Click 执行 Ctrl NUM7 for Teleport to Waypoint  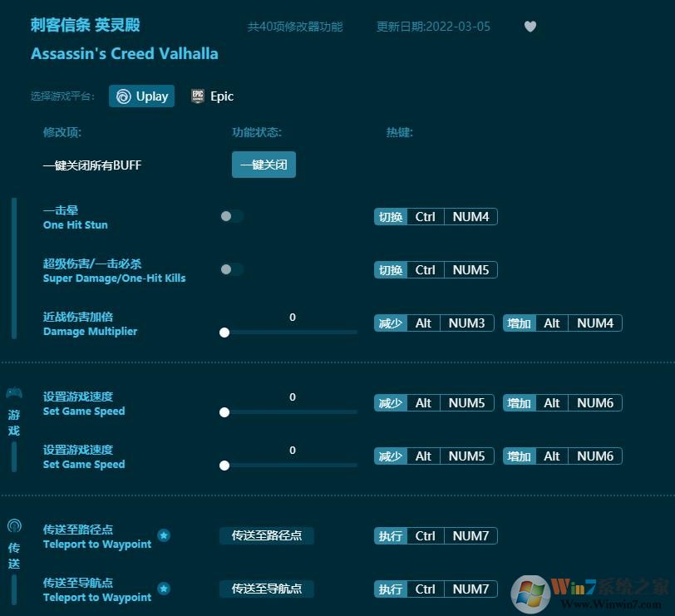pos(435,535)
